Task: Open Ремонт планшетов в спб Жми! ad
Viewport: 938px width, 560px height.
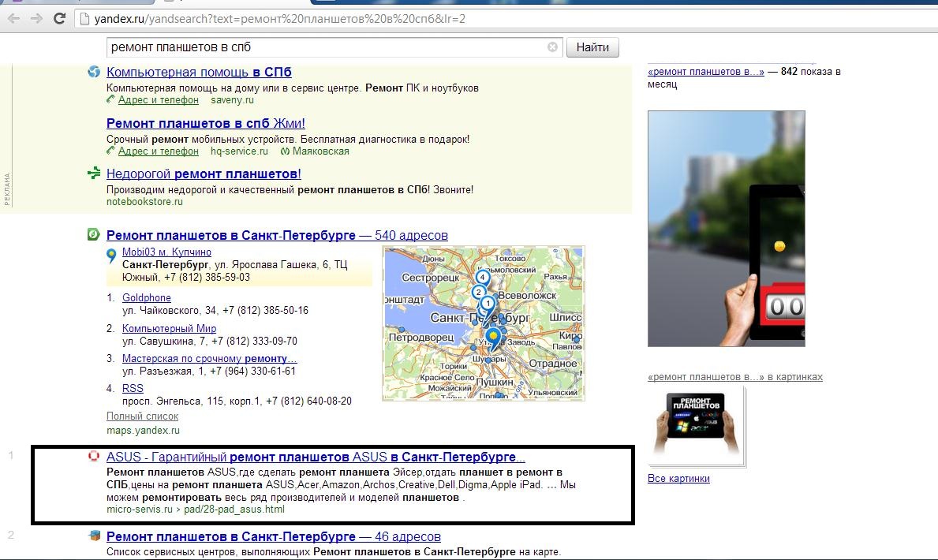Action: click(x=206, y=123)
